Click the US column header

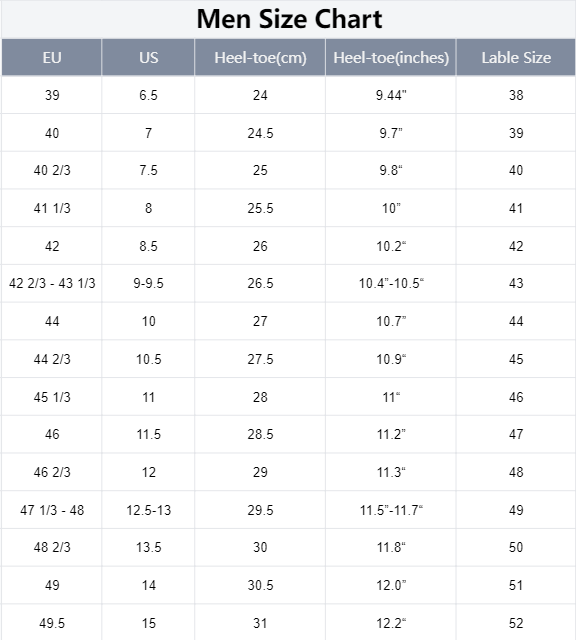click(x=148, y=58)
